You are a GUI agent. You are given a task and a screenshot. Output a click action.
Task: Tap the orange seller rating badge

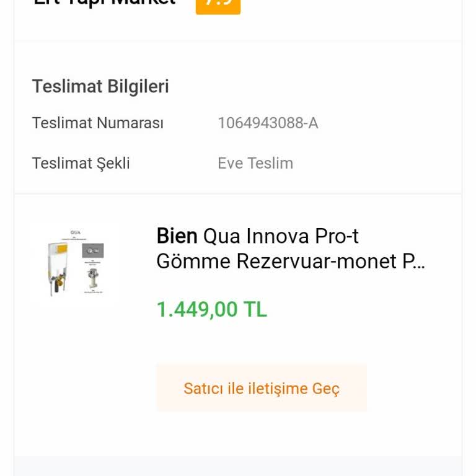click(x=218, y=5)
